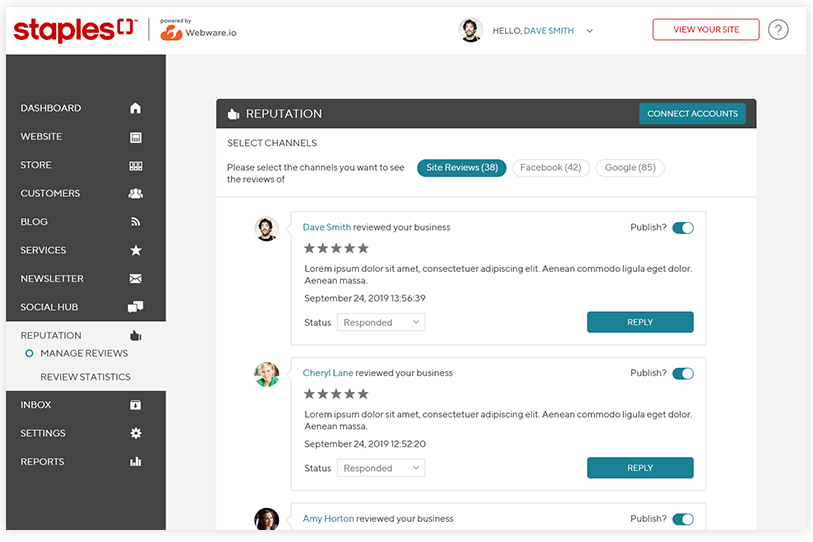Open Dave Smith reviewer name link
This screenshot has width=813, height=542.
click(x=327, y=227)
